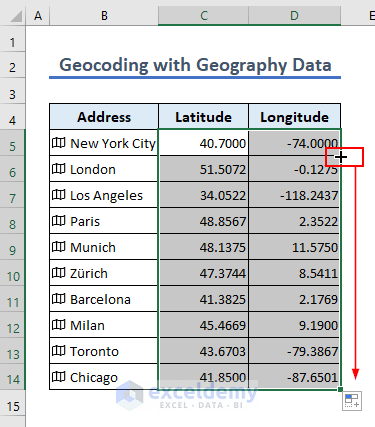Click latitude value 48.1375

[x=223, y=247]
